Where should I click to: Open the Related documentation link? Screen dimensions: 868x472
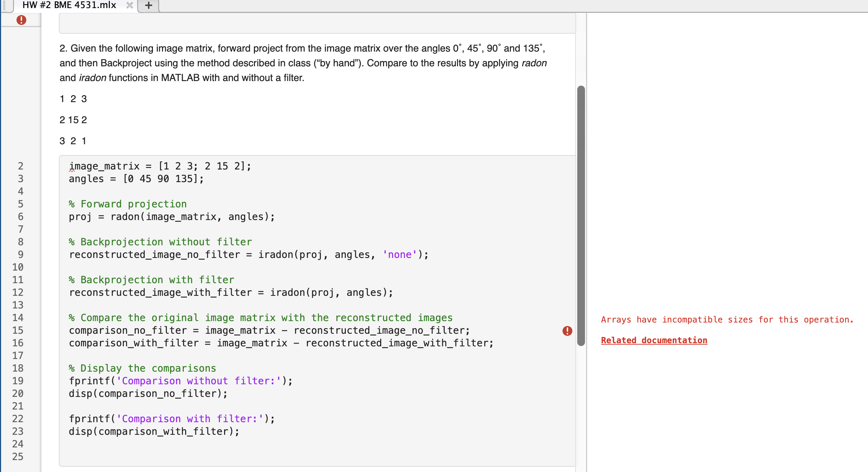click(654, 340)
